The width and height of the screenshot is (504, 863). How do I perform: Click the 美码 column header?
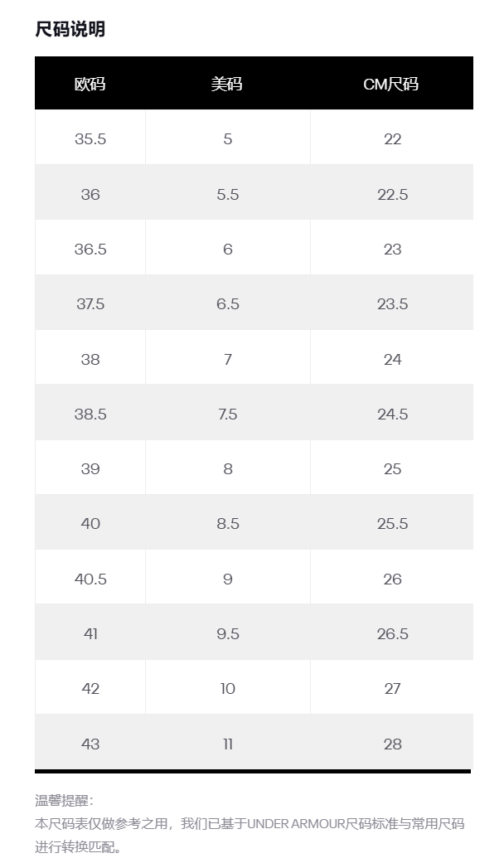coord(227,84)
